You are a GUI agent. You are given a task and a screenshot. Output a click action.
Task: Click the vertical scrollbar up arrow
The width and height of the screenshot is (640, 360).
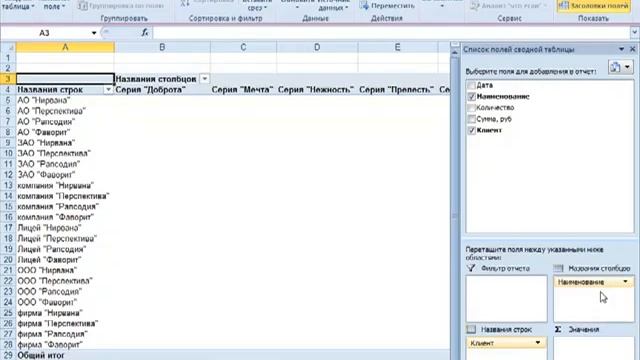coord(455,52)
